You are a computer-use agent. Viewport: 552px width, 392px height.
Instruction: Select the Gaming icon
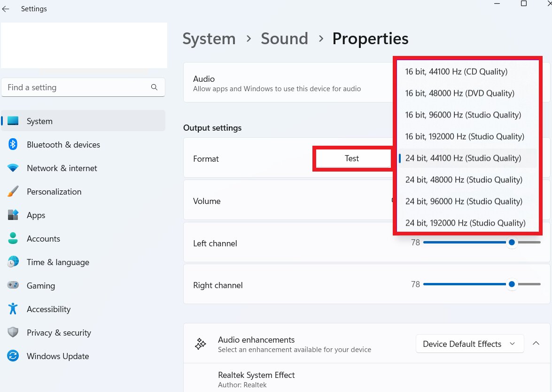(x=13, y=285)
